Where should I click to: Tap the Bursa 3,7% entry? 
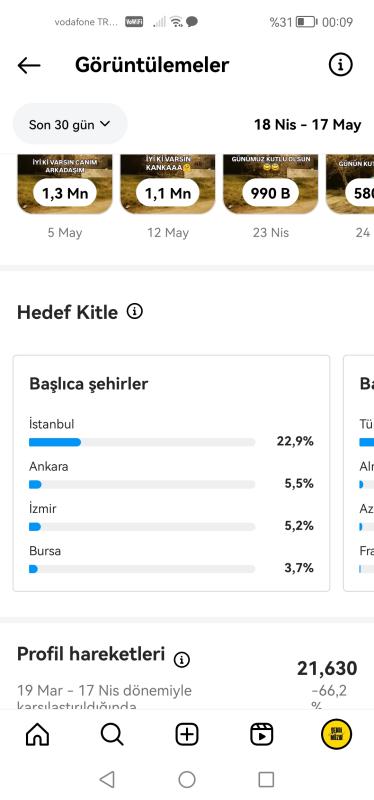(x=171, y=560)
